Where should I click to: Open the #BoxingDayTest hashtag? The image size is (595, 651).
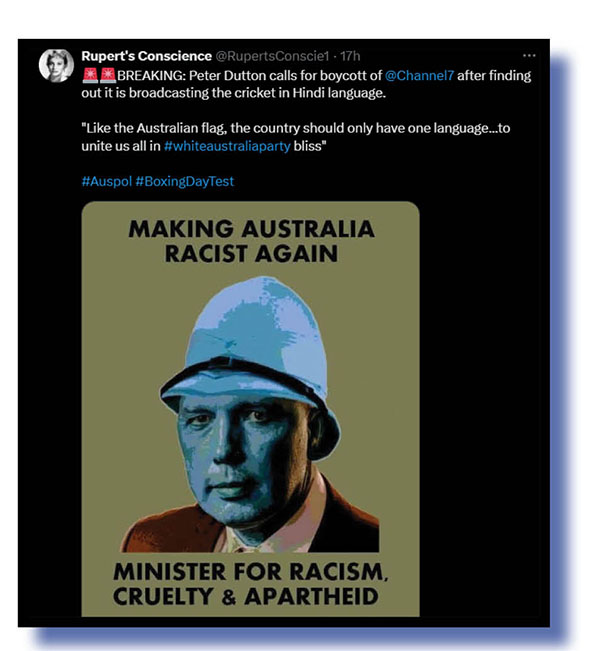click(x=185, y=181)
